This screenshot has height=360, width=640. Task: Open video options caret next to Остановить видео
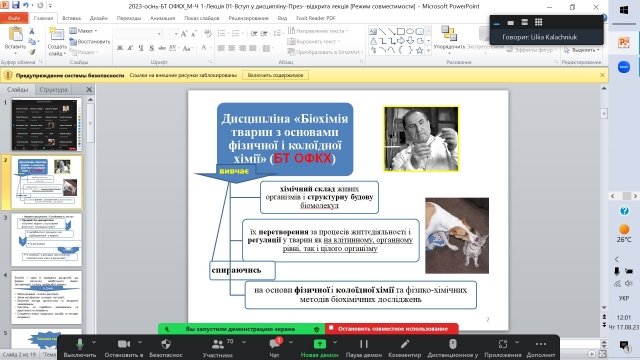click(140, 342)
